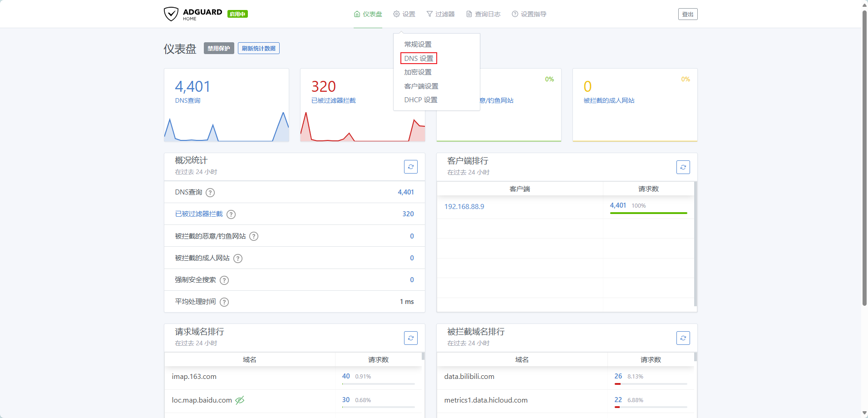Open the 查询日志 page
The image size is (868, 418).
[x=483, y=14]
